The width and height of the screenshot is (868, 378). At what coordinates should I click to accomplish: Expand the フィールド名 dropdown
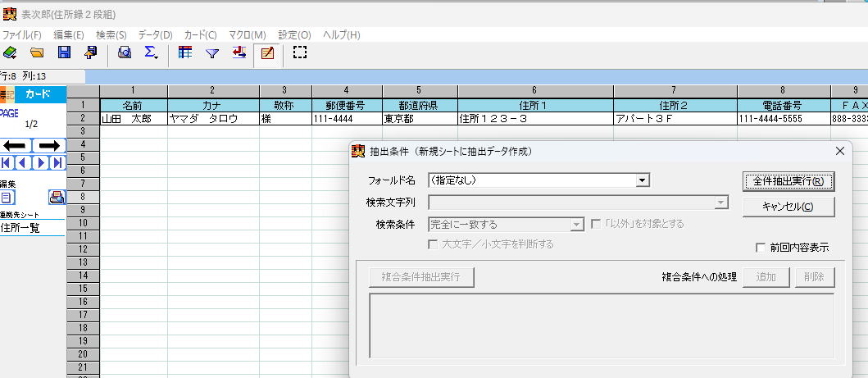coord(643,180)
